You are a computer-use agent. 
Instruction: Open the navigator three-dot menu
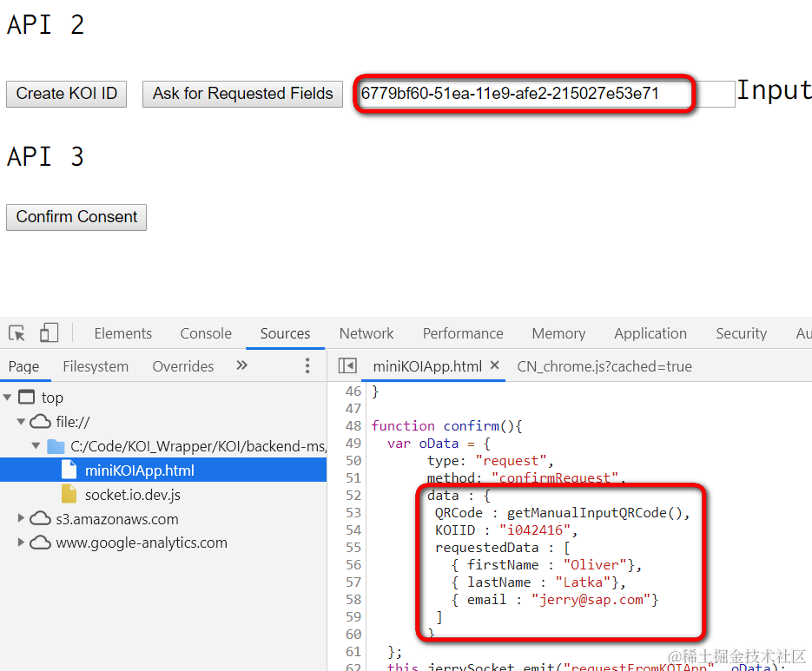click(x=307, y=365)
